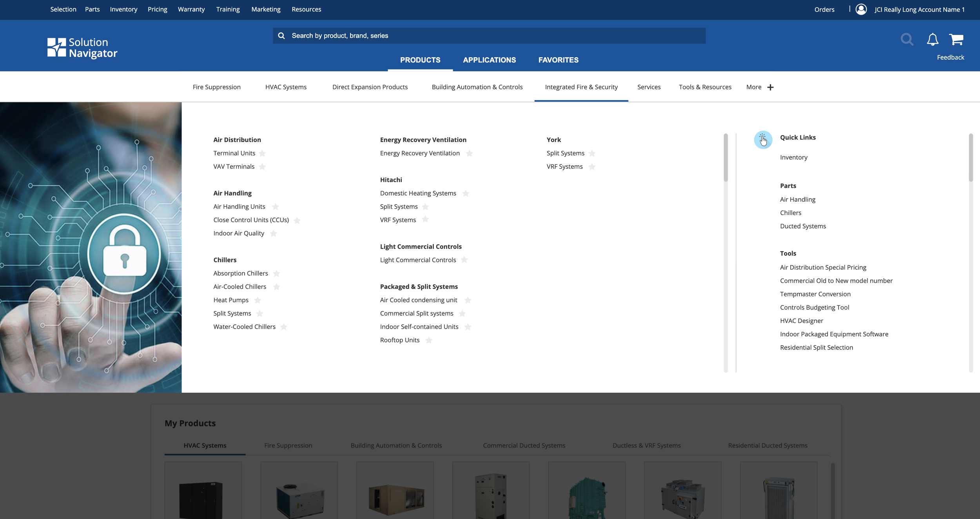Select Ductless & VRF Systems tab
The width and height of the screenshot is (980, 519).
(646, 446)
